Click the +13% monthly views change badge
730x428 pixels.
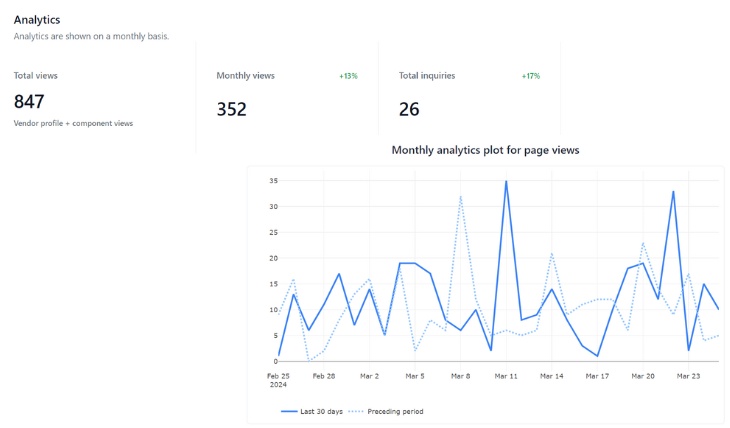(x=348, y=76)
